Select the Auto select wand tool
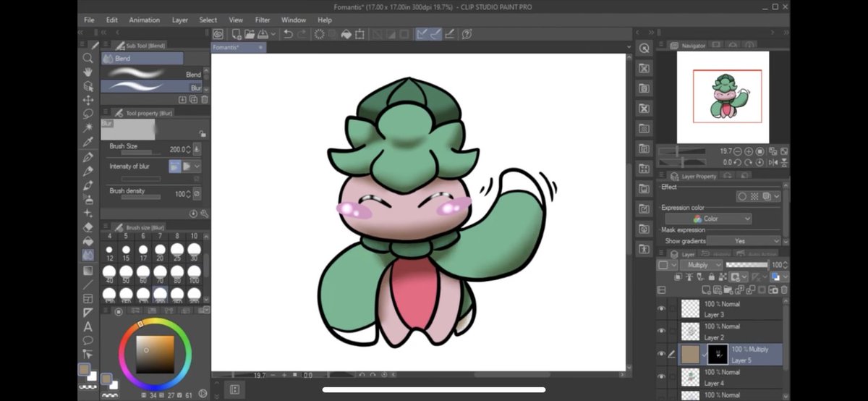Image resolution: width=868 pixels, height=401 pixels. click(x=88, y=127)
